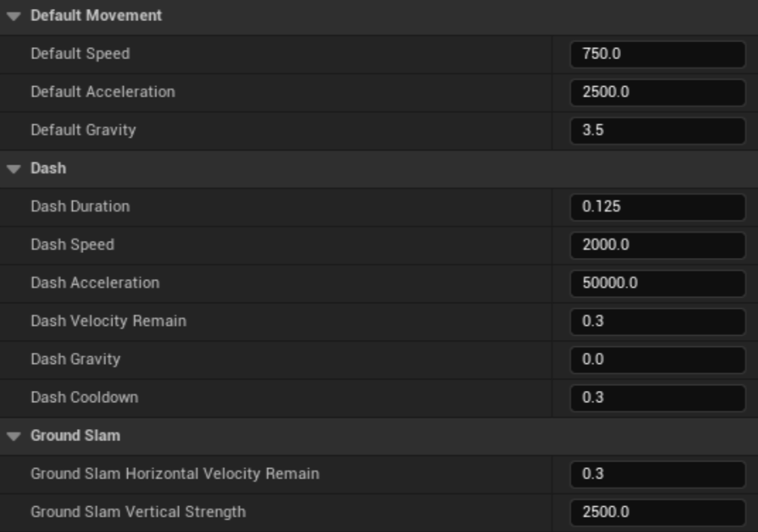Select the Dash Velocity Remain field
The height and width of the screenshot is (532, 758).
[657, 321]
